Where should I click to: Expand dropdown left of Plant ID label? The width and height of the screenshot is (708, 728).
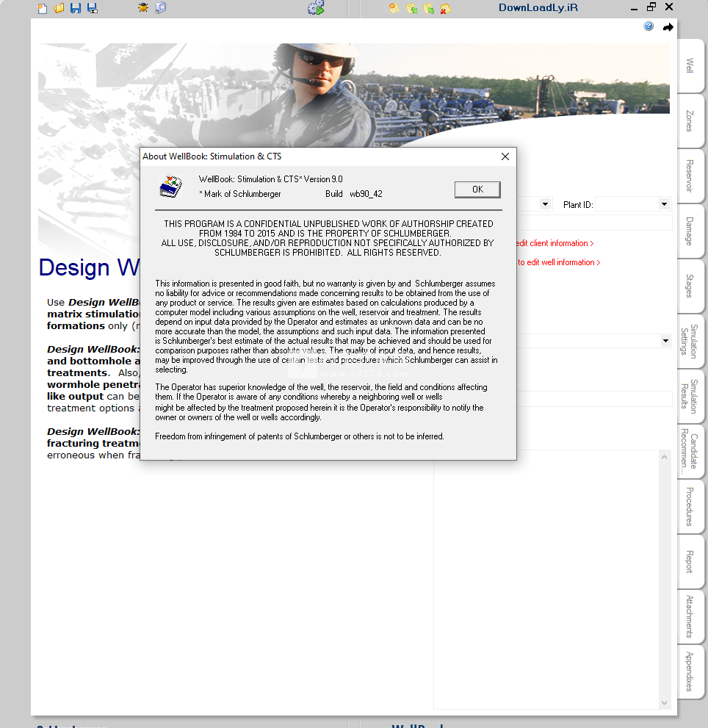click(546, 204)
